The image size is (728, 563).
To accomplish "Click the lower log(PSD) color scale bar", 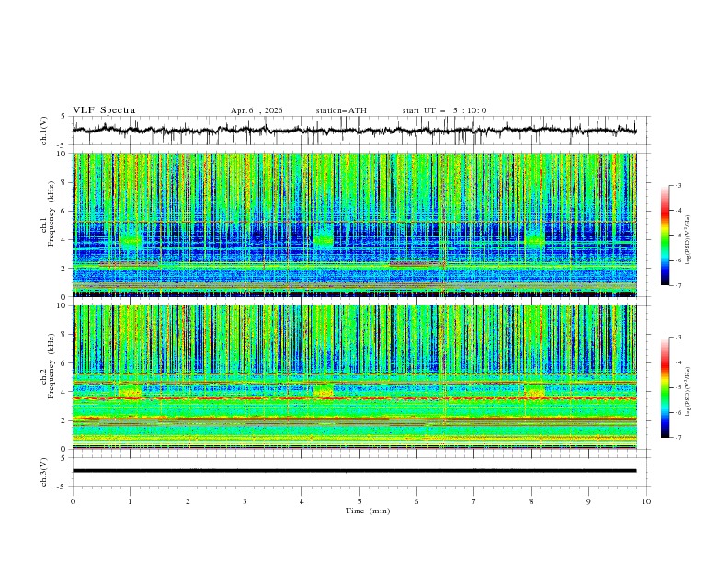I will click(665, 387).
